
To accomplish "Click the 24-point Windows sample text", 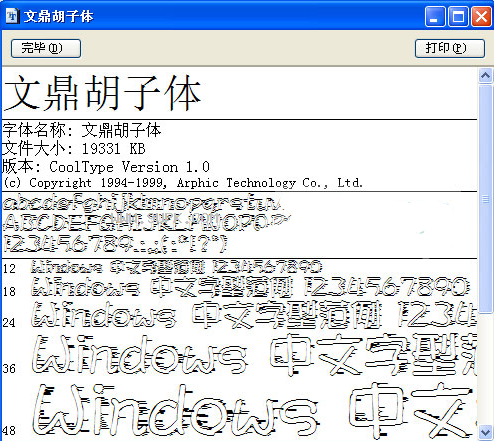I will pyautogui.click(x=254, y=314).
